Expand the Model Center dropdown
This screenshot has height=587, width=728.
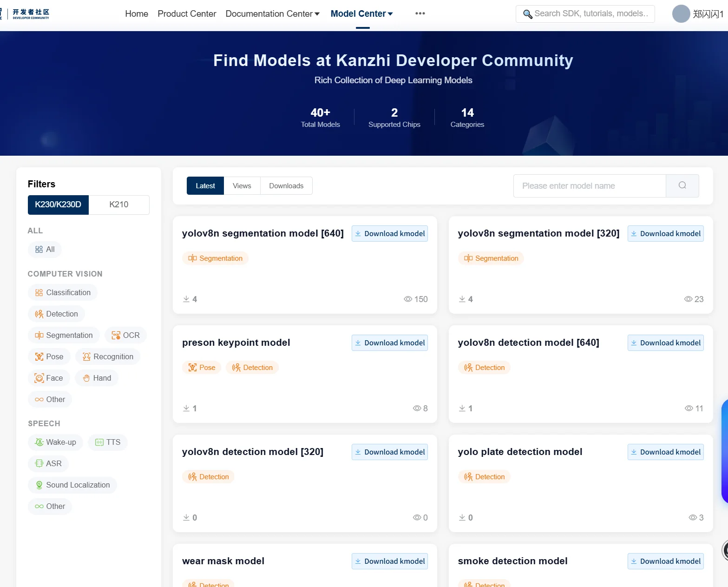pyautogui.click(x=362, y=14)
